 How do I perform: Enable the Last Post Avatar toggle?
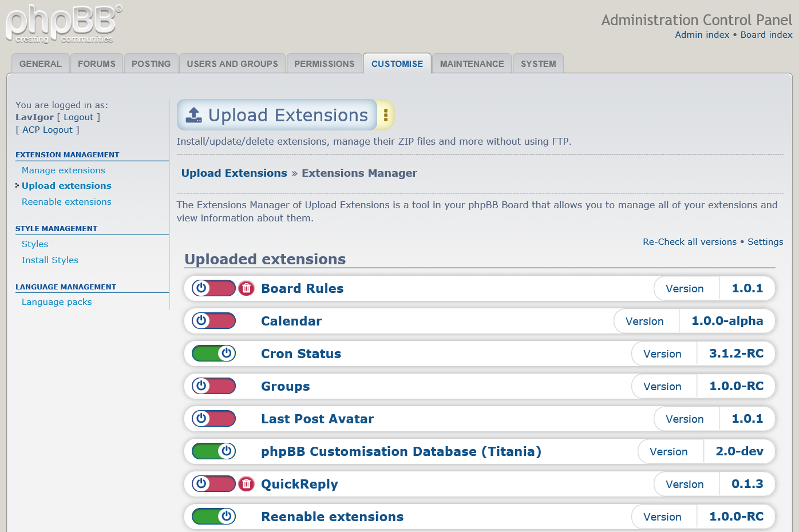point(213,419)
